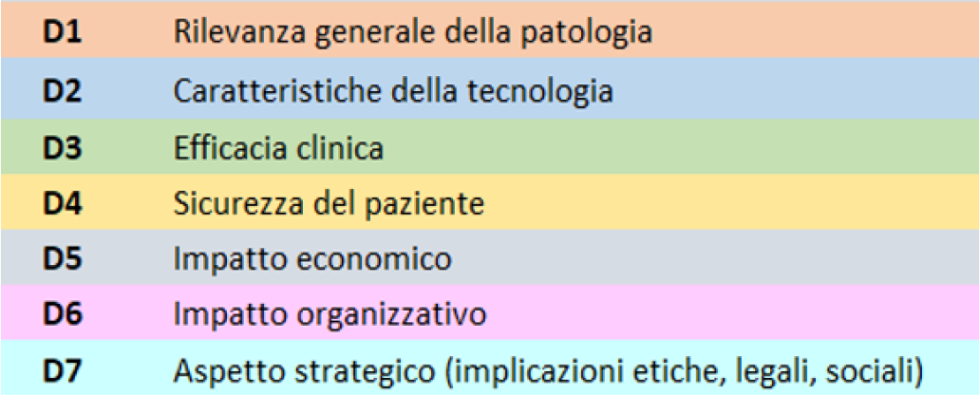Image resolution: width=980 pixels, height=395 pixels.
Task: Select the 'Impatto economico' label
Action: click(x=312, y=258)
